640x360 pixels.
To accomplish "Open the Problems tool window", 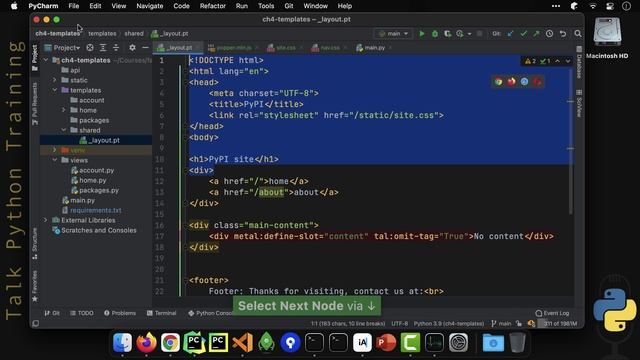I will tap(120, 313).
